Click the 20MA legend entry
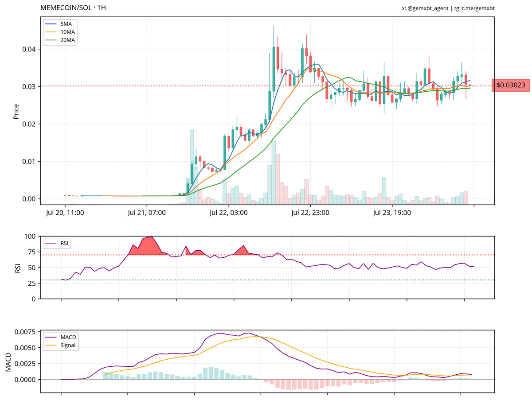532x400 pixels. pyautogui.click(x=61, y=40)
